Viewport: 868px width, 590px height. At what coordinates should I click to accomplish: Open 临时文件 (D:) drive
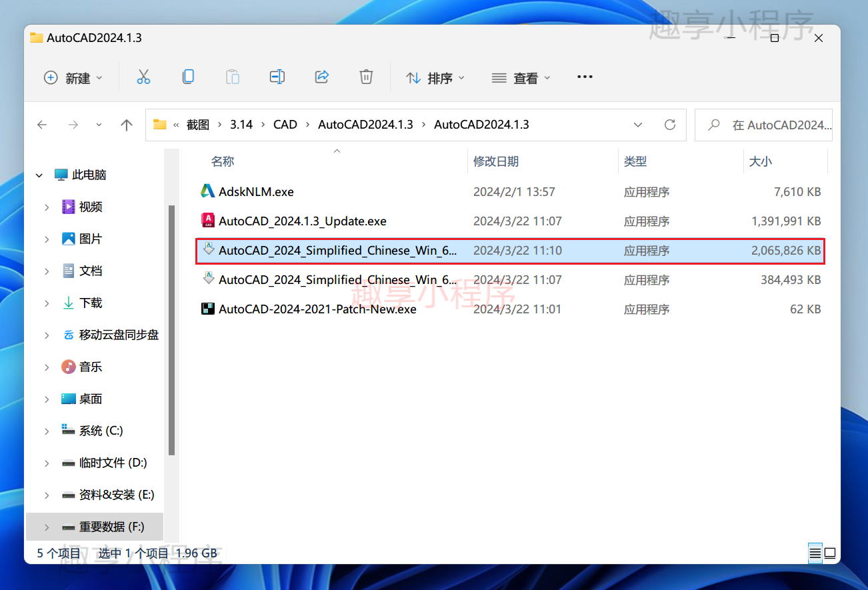click(113, 463)
